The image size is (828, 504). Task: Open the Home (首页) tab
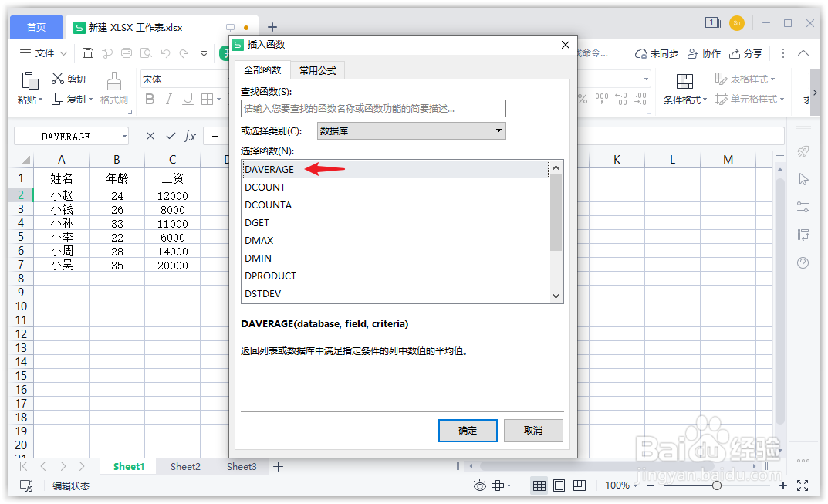point(36,27)
